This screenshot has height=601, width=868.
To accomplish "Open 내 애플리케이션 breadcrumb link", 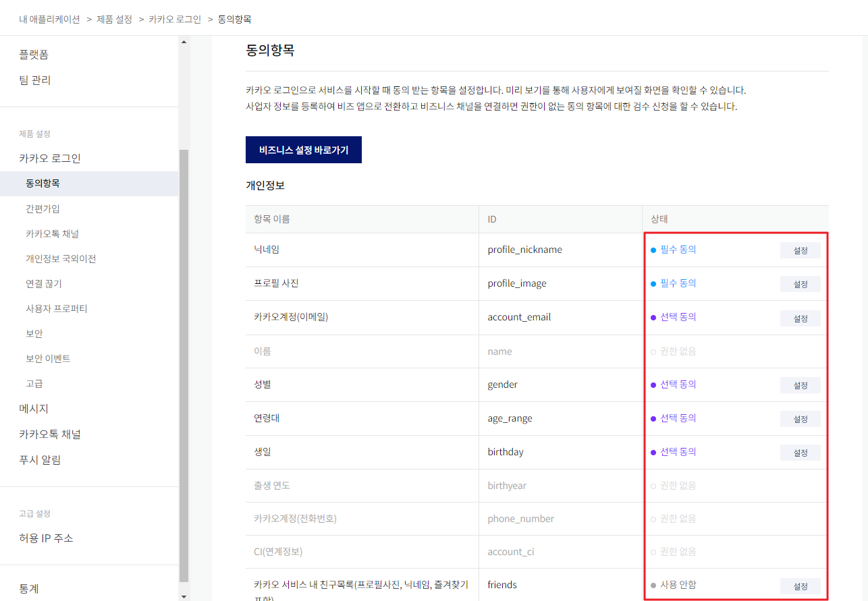I will (49, 19).
